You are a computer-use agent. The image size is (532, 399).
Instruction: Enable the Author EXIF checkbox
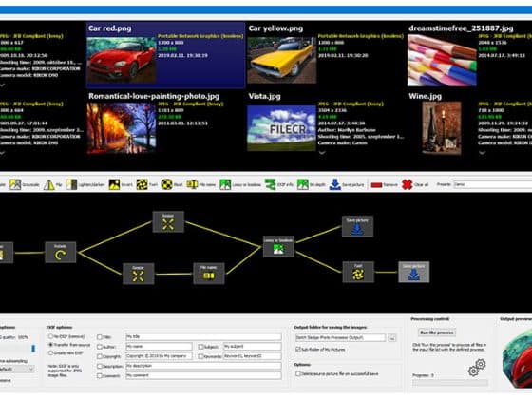tap(100, 347)
